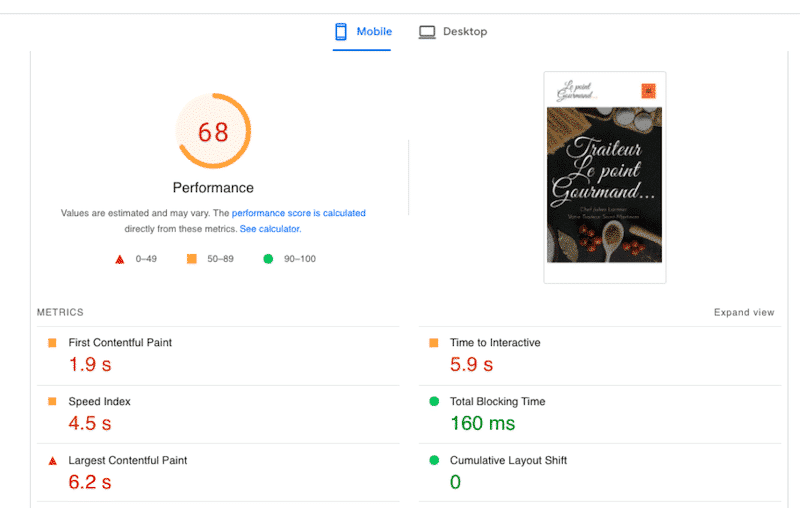800x508 pixels.
Task: Click the 160 ms Total Blocking Time value
Action: tap(482, 424)
